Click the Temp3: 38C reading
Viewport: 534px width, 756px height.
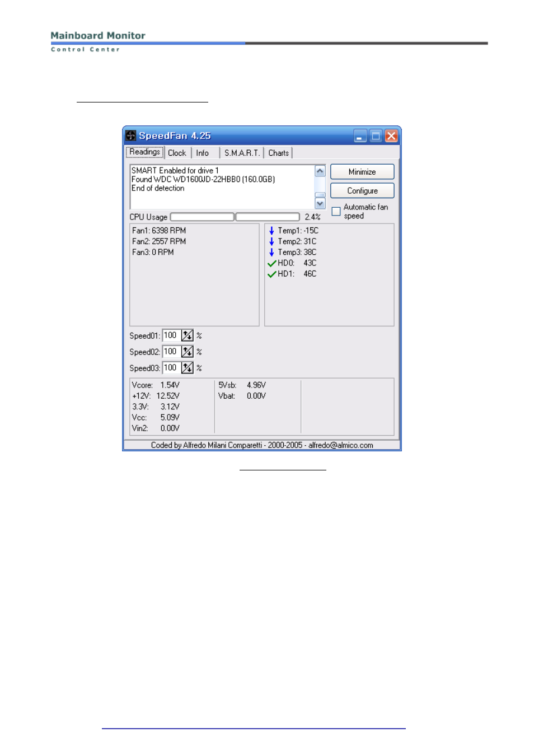coord(297,253)
